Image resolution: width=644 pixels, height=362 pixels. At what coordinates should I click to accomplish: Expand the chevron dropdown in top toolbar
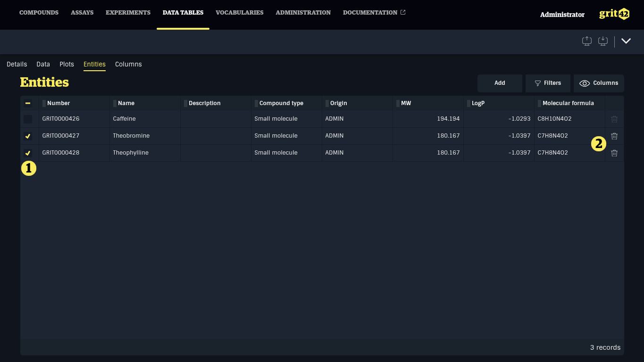[626, 41]
